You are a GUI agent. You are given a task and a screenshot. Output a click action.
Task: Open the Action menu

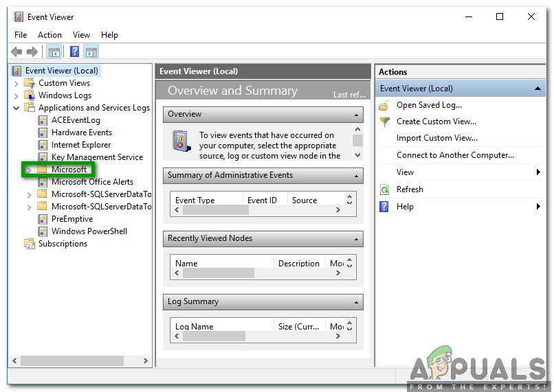[x=49, y=35]
